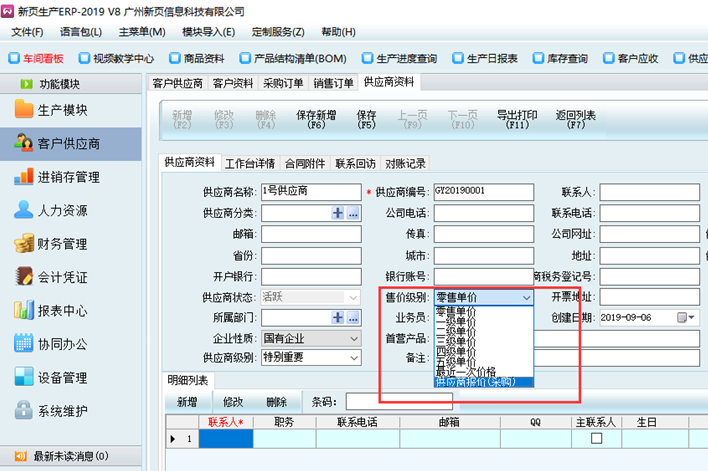Click the plus button beside 供应商分类
The image size is (708, 471).
[x=338, y=213]
